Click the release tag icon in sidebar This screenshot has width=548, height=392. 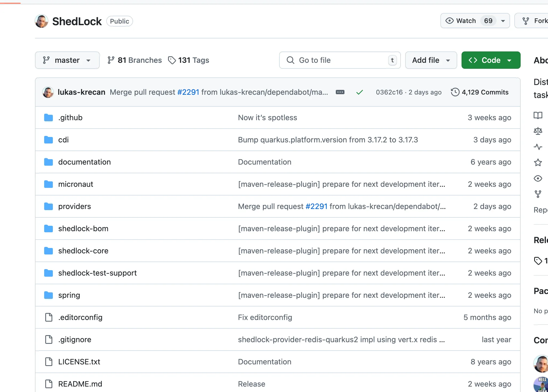pos(538,261)
